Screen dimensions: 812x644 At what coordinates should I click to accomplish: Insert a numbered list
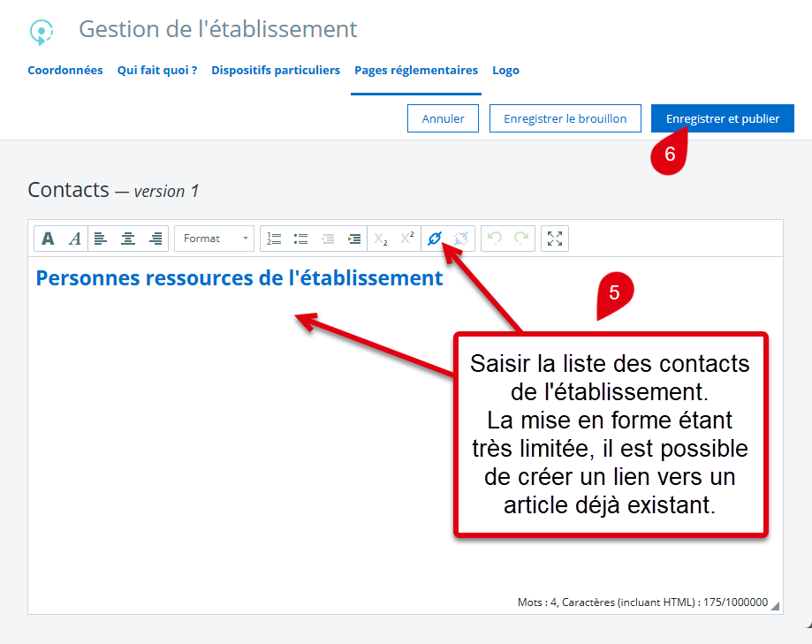coord(274,239)
